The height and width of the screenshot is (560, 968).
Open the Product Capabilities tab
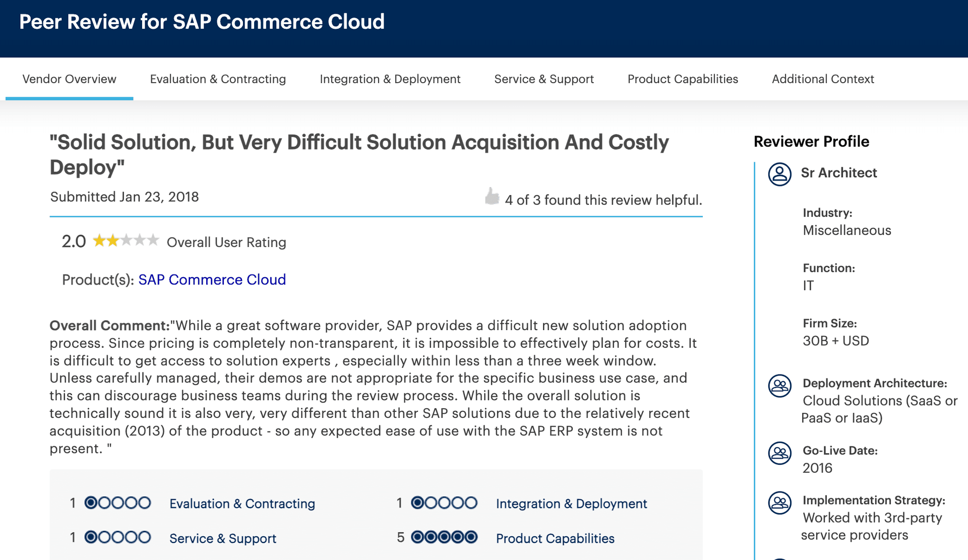pyautogui.click(x=683, y=79)
